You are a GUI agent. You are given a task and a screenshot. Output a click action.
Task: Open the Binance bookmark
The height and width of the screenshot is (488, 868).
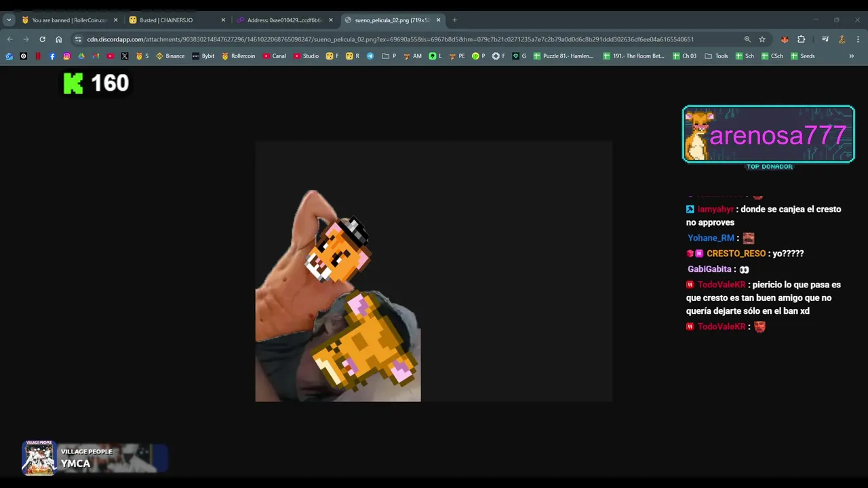(x=170, y=56)
